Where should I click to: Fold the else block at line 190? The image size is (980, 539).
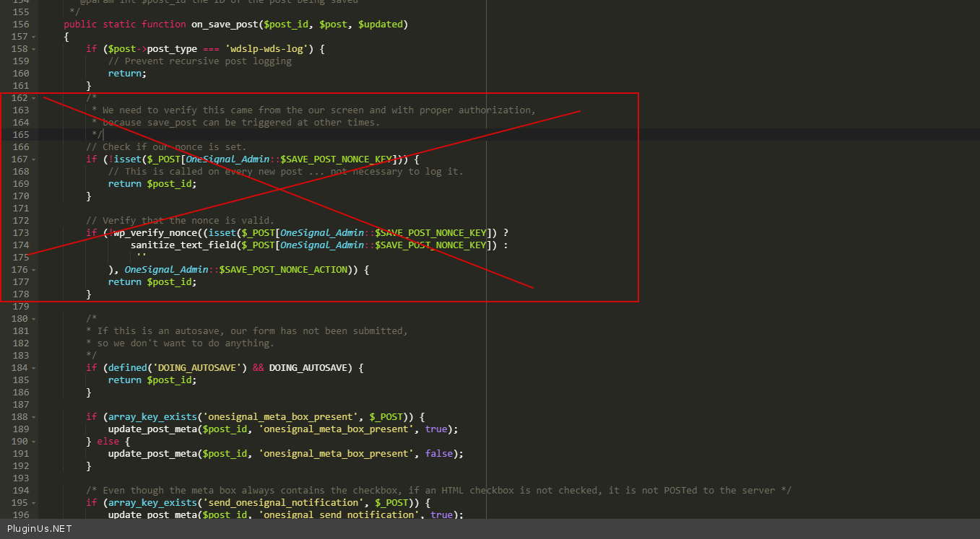34,442
